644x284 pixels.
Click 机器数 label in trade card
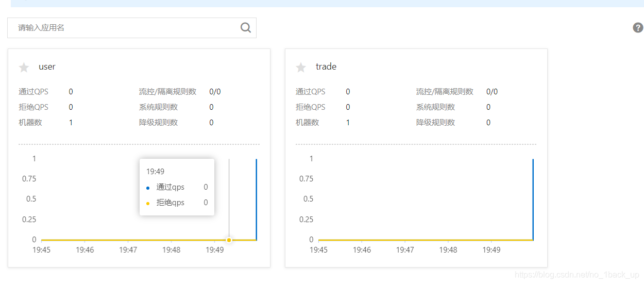[308, 123]
